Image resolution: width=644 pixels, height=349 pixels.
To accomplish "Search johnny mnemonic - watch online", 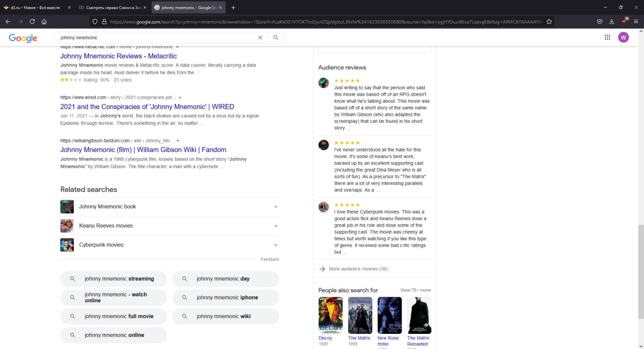I will 114,298.
